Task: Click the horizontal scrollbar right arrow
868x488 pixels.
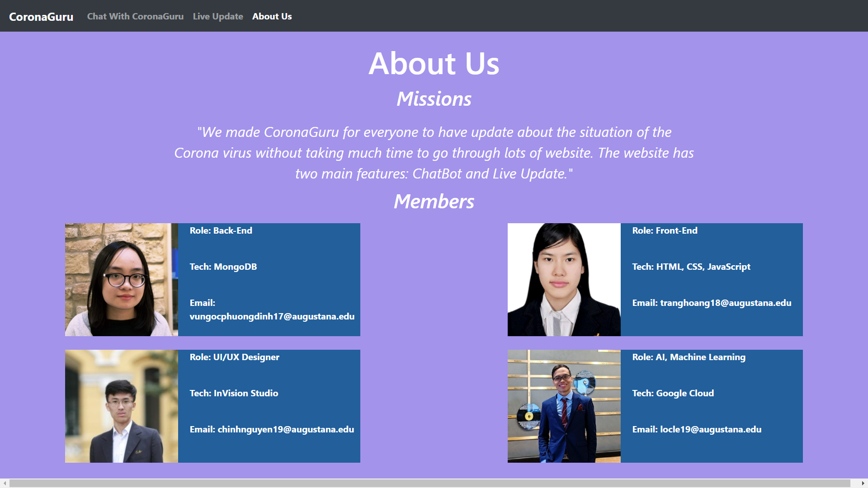Action: (863, 483)
